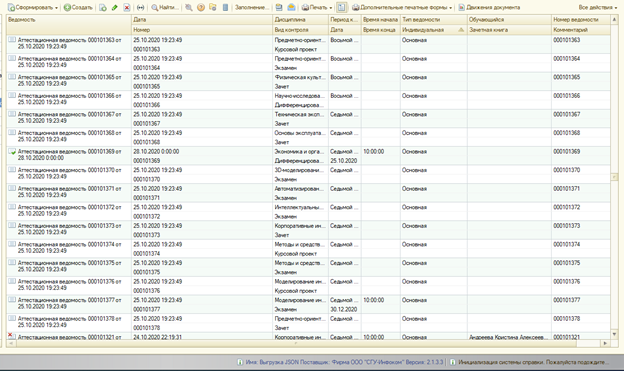
Task: Click the cancel search magnifier icon
Action: 189,7
